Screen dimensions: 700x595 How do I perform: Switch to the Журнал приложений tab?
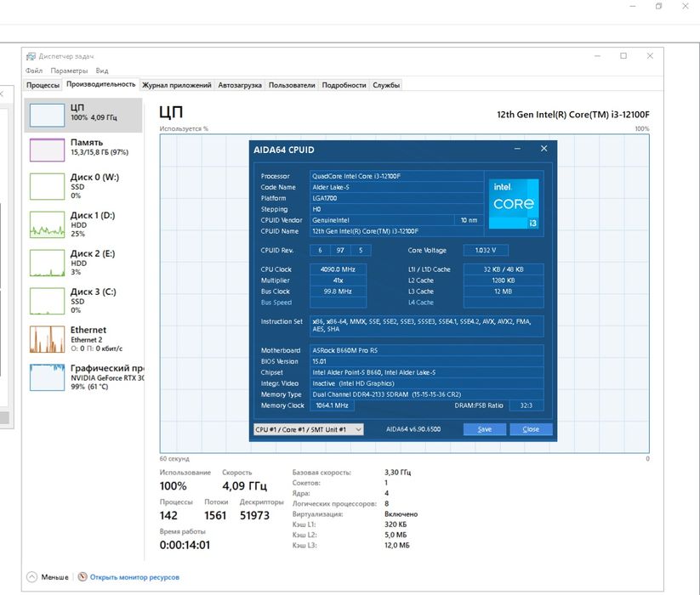[x=177, y=85]
